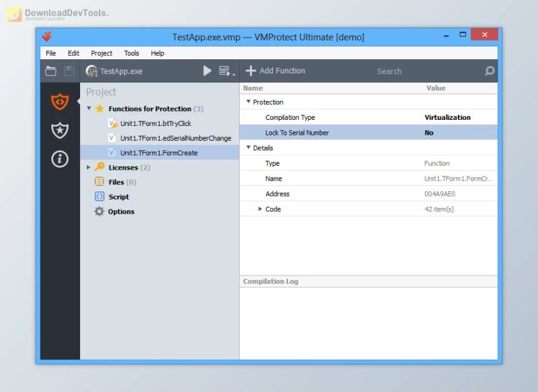The width and height of the screenshot is (538, 392).
Task: Click the document icon beside Files
Action: pos(99,181)
